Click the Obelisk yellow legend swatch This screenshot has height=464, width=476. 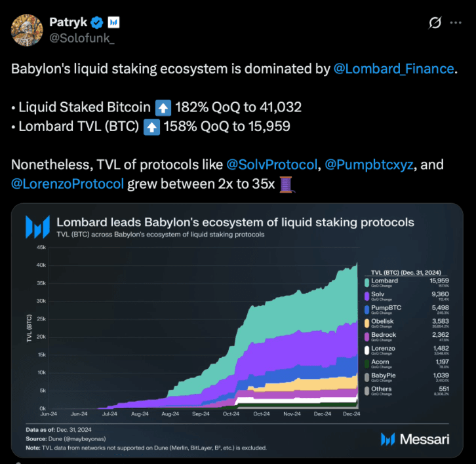coord(366,323)
